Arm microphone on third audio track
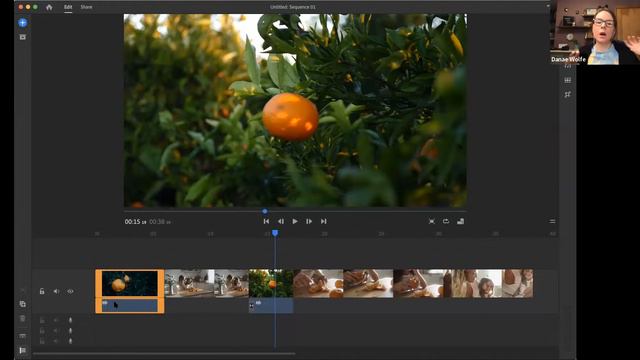Screen dimensions: 640x360 70,341
